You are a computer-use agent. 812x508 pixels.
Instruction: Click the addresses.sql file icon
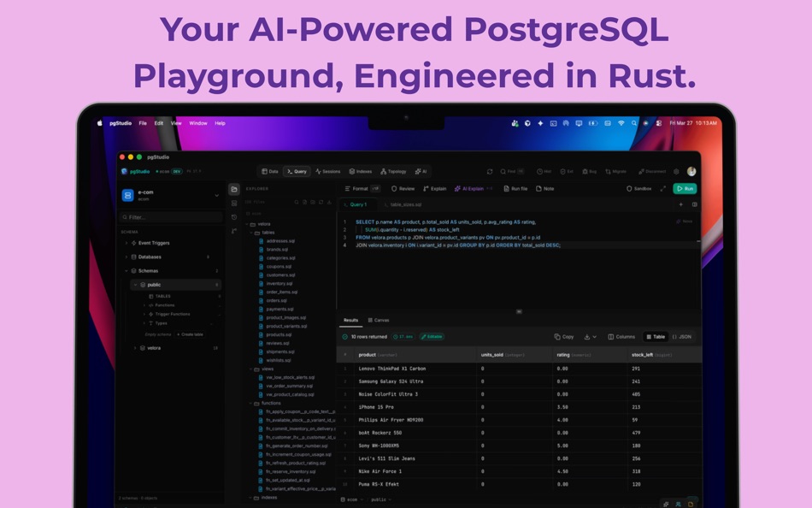pyautogui.click(x=261, y=241)
